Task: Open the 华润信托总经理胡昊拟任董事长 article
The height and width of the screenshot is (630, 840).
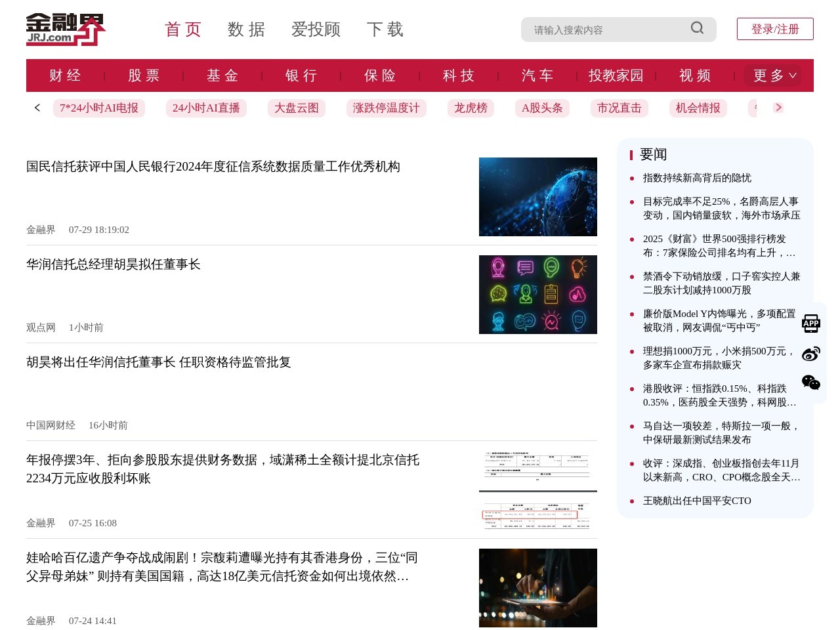Action: [x=113, y=264]
